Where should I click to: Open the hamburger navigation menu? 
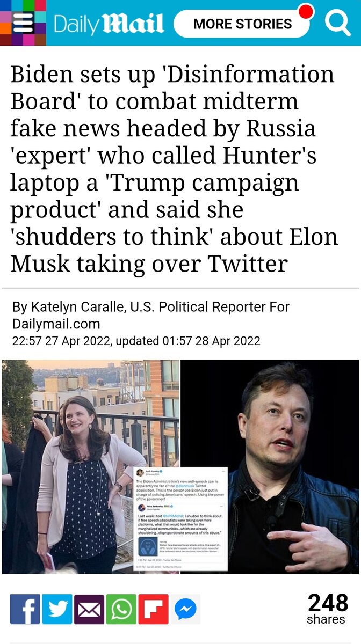coord(23,23)
